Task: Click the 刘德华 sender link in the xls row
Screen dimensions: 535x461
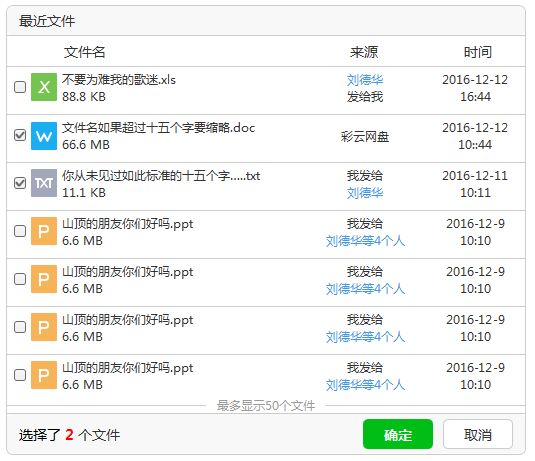Action: (365, 80)
